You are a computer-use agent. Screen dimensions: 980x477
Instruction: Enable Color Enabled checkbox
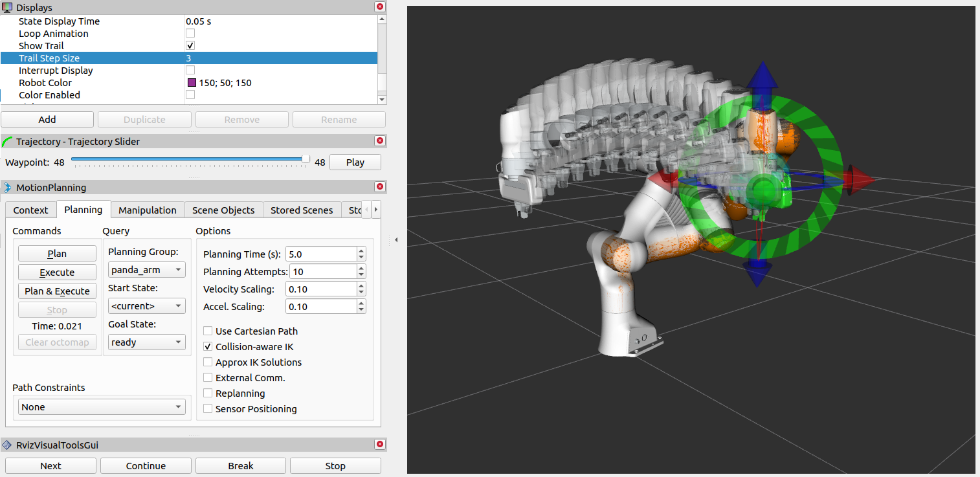pos(190,95)
